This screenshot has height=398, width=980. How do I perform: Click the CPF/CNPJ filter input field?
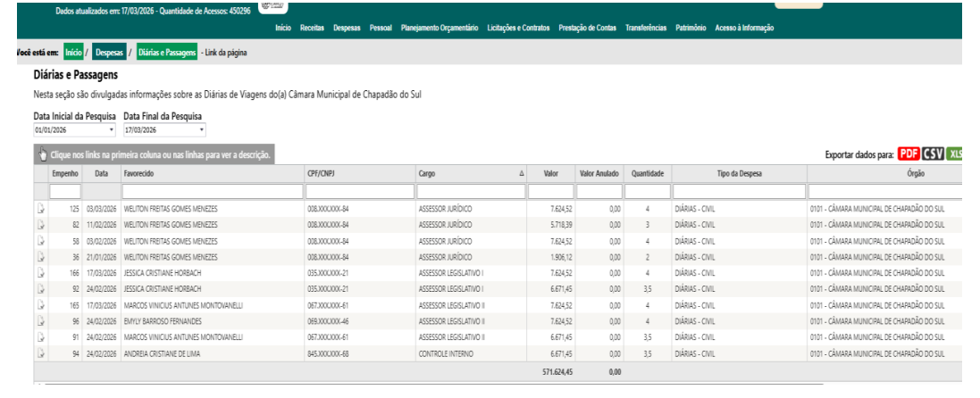358,191
